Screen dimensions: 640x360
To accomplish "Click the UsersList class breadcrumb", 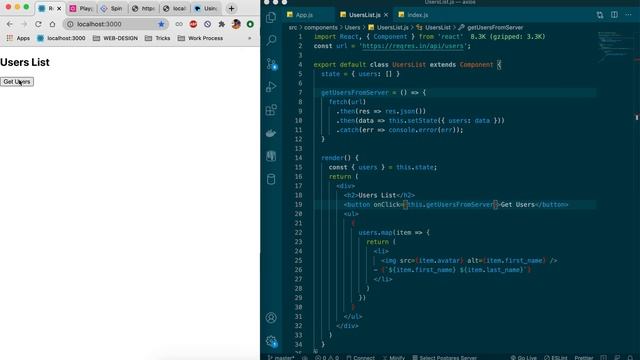I will click(433, 27).
